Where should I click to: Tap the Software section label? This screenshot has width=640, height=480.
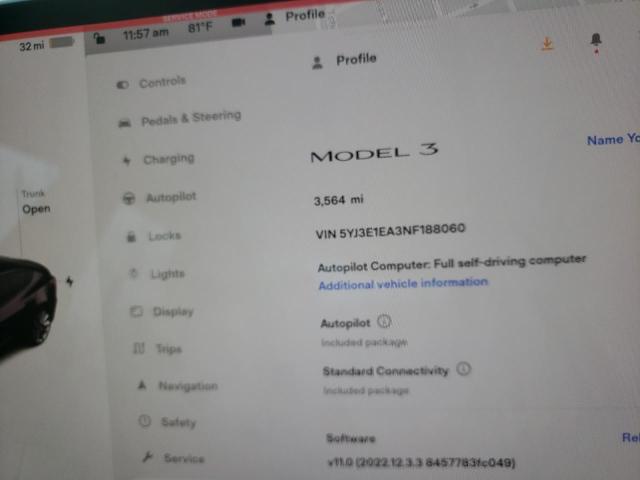351,438
